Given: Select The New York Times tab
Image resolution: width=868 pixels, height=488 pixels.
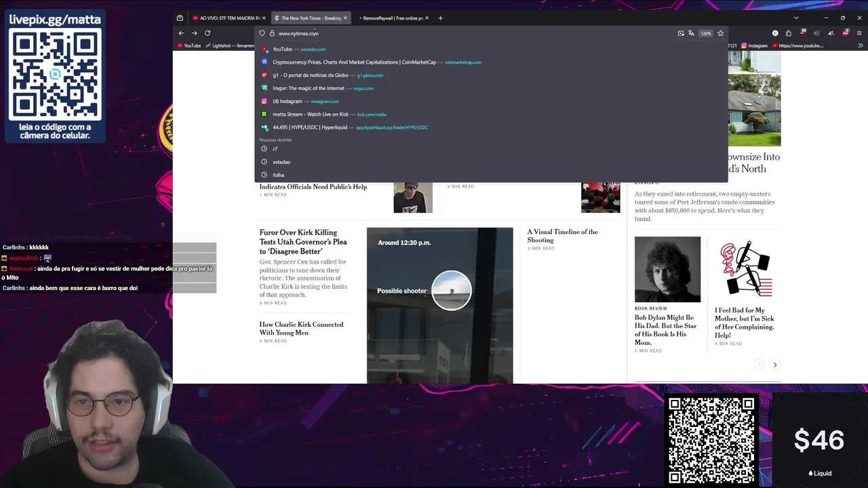Looking at the screenshot, I should (311, 18).
